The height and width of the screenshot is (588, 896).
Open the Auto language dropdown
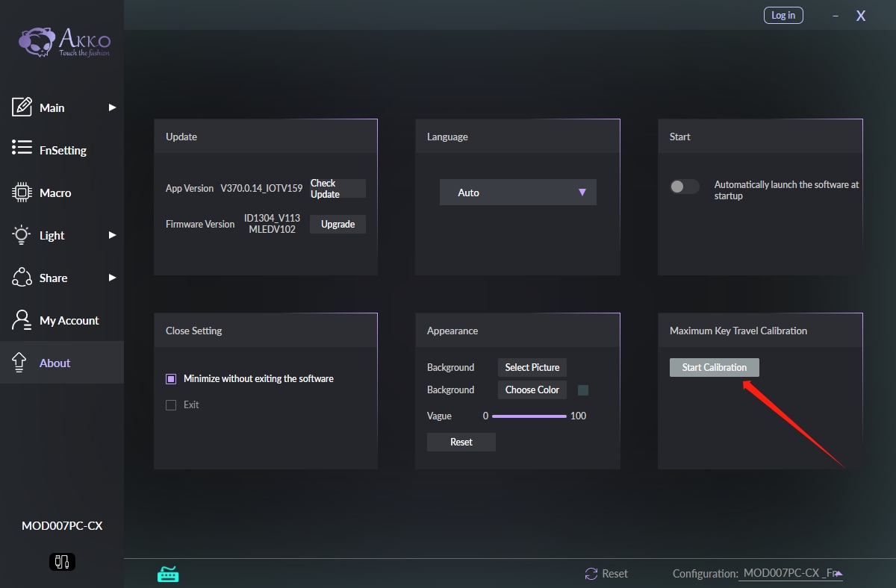tap(518, 193)
